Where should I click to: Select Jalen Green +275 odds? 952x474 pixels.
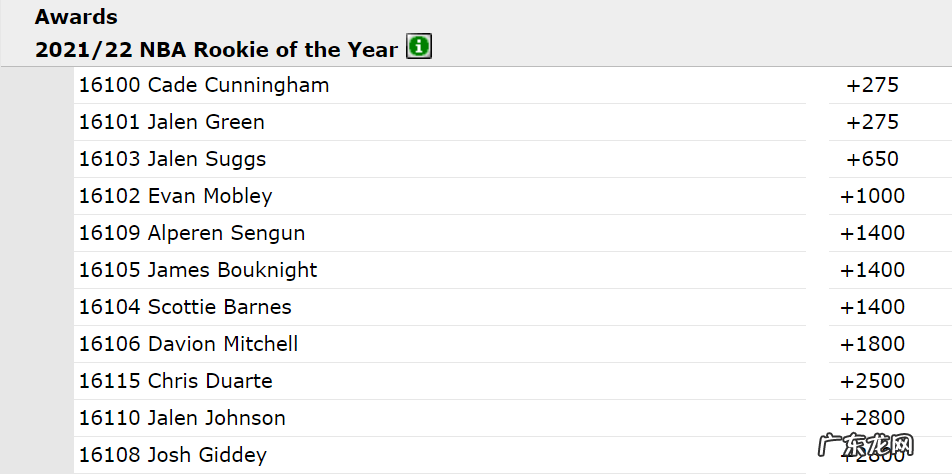pyautogui.click(x=872, y=122)
